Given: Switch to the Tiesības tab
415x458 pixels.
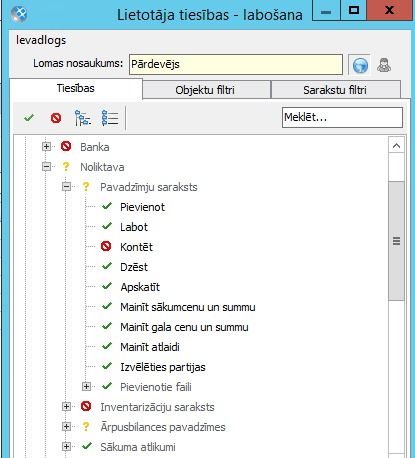Looking at the screenshot, I should [x=76, y=89].
